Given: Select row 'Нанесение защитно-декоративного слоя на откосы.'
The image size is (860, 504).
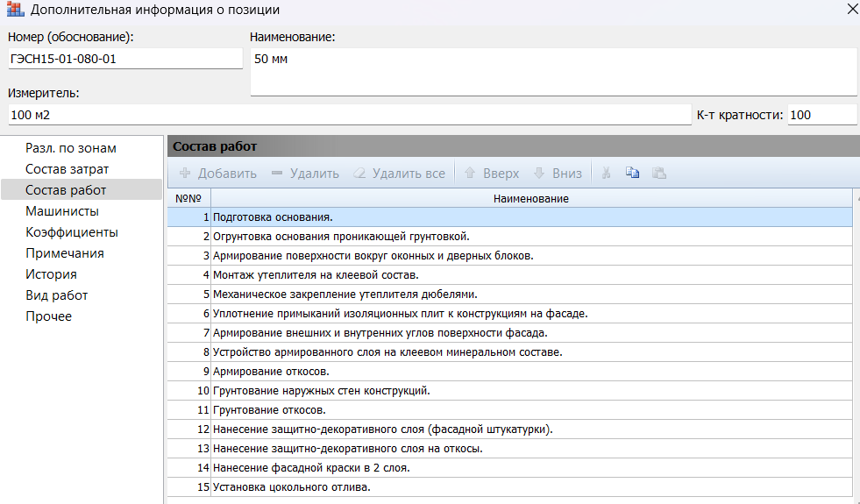Looking at the screenshot, I should point(509,449).
